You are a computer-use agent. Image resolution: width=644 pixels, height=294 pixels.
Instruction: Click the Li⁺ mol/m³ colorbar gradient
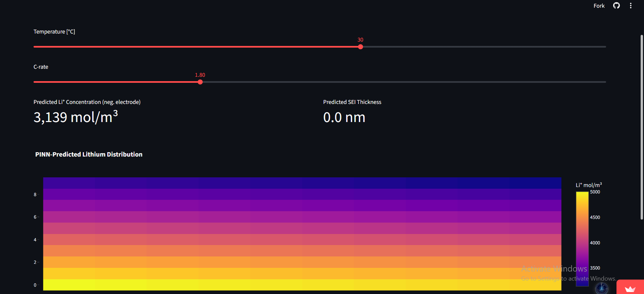click(582, 235)
